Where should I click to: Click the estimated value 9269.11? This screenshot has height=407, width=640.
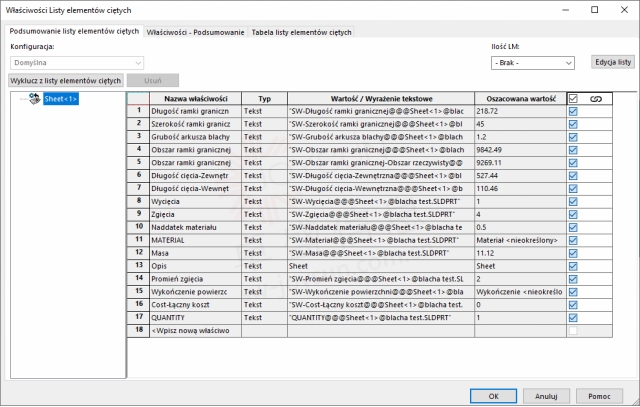(x=520, y=163)
